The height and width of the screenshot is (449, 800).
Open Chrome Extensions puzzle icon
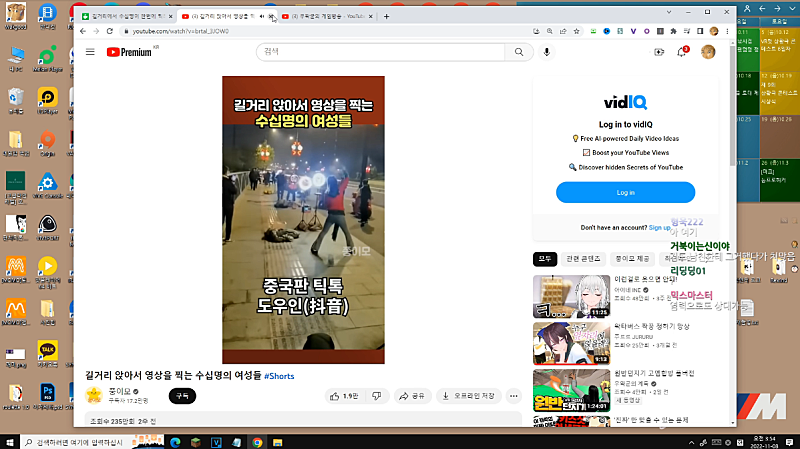673,31
